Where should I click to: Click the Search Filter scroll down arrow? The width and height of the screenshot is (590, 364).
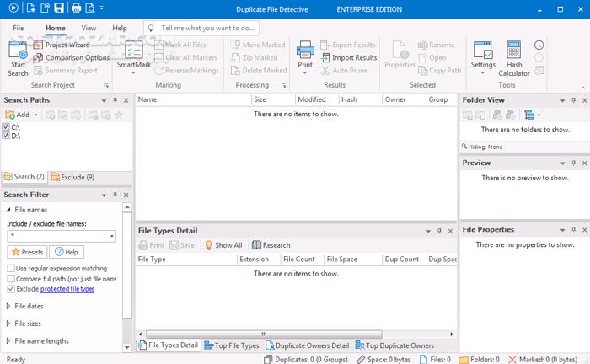point(127,347)
